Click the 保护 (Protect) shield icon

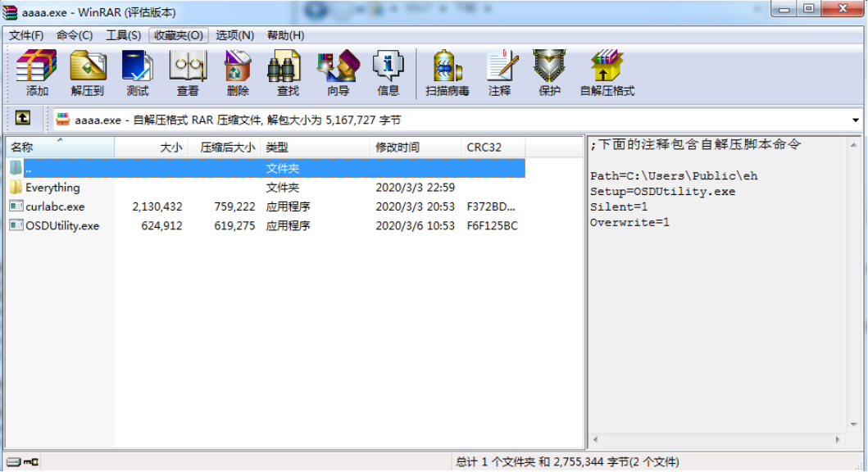pyautogui.click(x=549, y=66)
